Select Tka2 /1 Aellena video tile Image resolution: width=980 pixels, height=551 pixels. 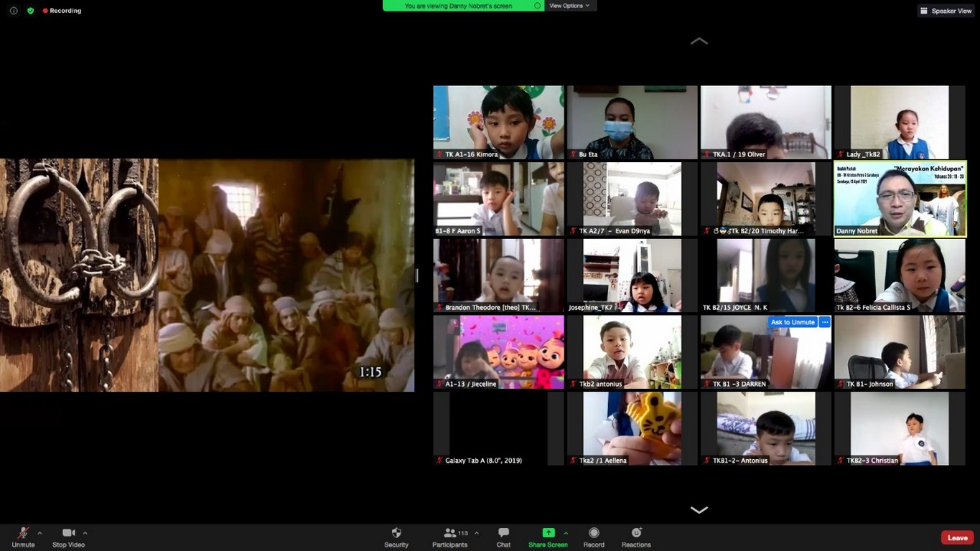(633, 428)
